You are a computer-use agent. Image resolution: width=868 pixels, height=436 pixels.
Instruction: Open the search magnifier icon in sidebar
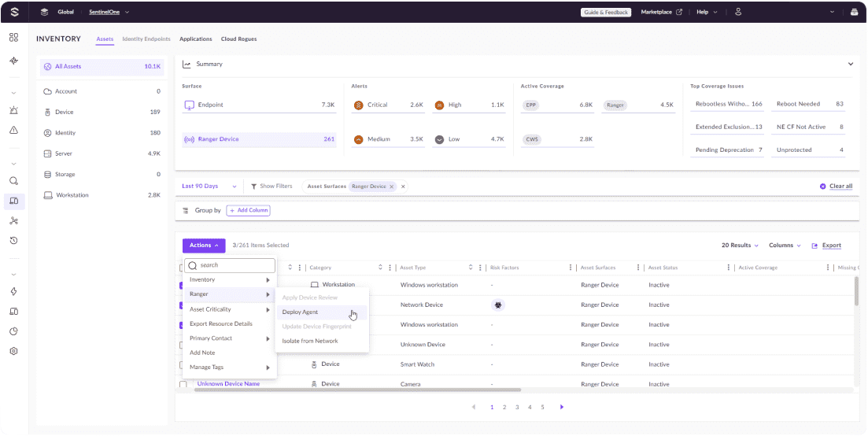(x=13, y=181)
